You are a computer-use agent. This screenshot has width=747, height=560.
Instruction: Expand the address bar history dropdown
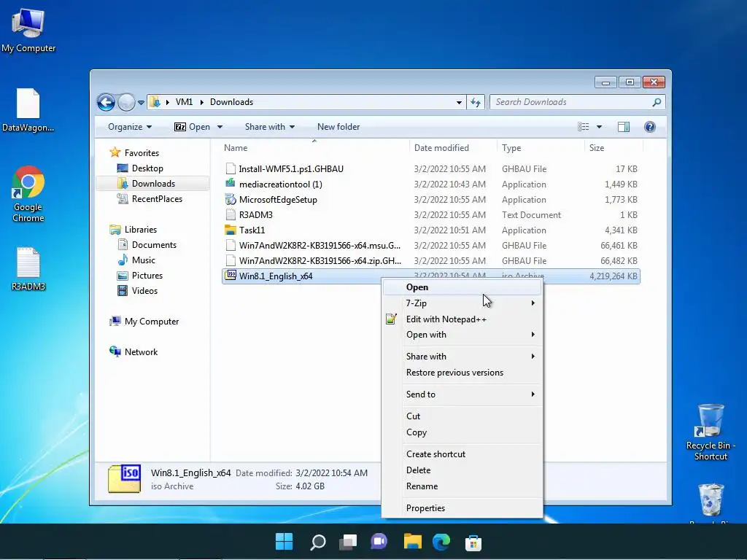click(459, 102)
